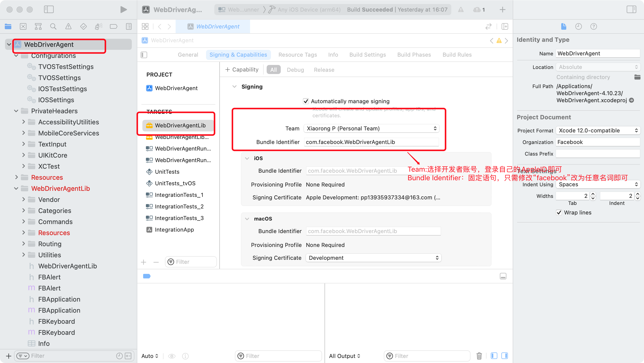Open the Indent Using dropdown
The image size is (644, 363).
coord(598,184)
